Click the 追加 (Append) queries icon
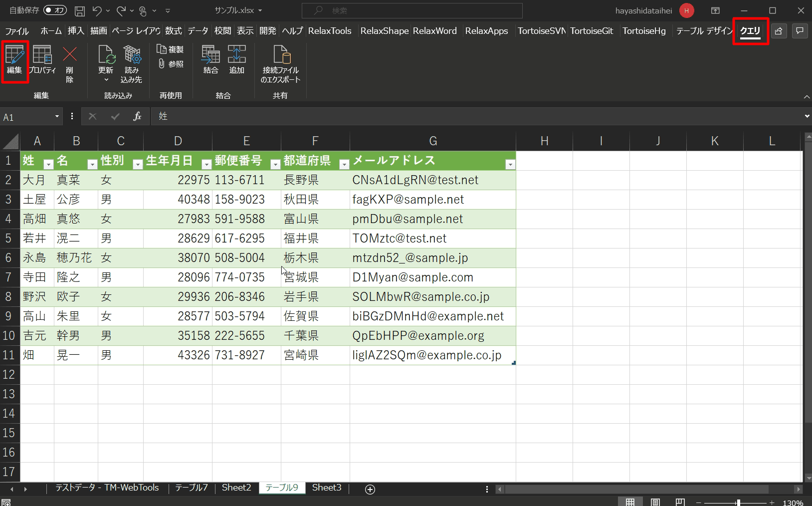This screenshot has width=812, height=506. click(236, 60)
